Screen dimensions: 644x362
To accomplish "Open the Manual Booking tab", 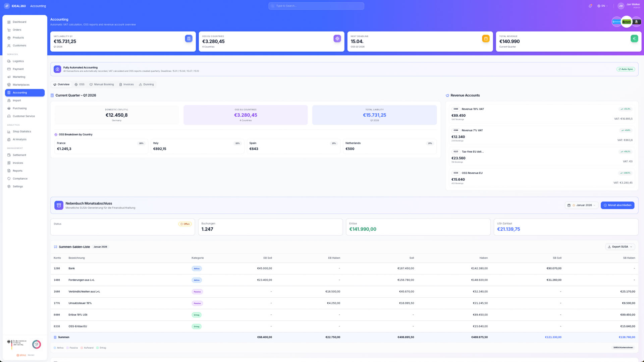I will 102,84.
